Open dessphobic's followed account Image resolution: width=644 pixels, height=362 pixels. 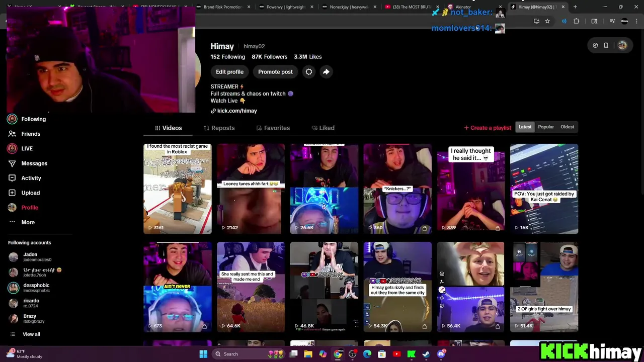point(29,288)
